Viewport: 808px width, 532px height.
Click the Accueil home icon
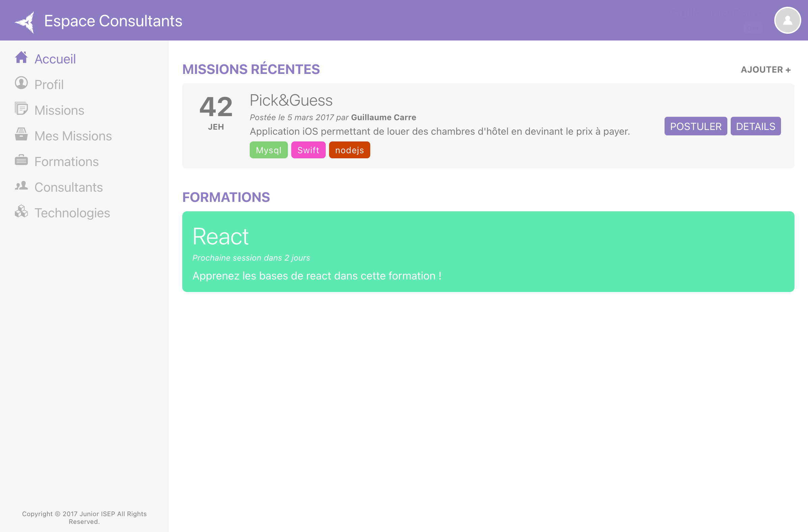click(21, 57)
